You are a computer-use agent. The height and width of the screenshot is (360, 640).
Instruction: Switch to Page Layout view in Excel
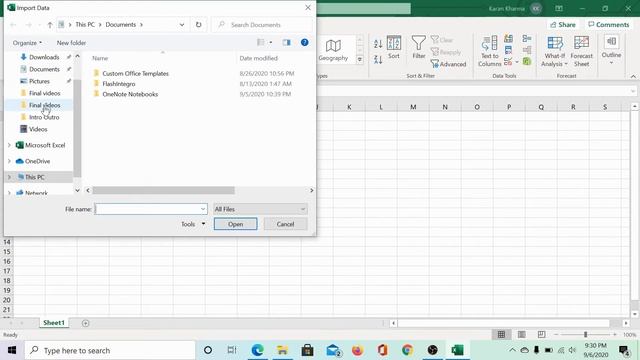522,335
